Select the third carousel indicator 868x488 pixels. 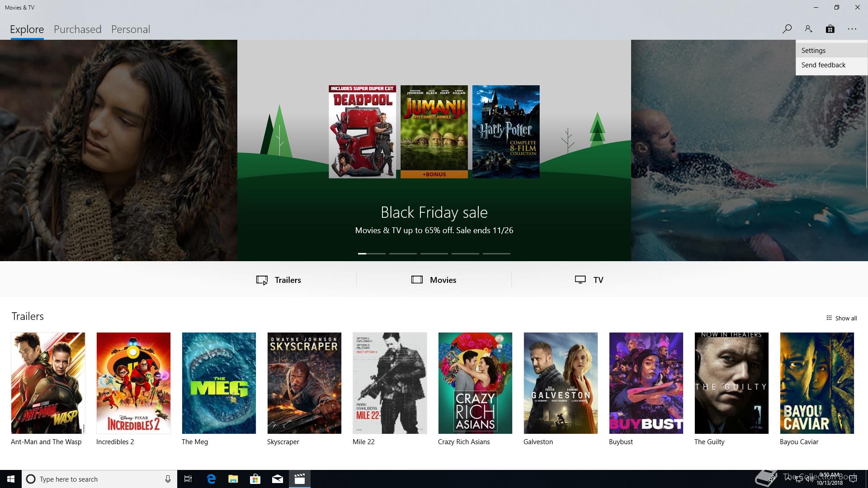[x=434, y=253]
